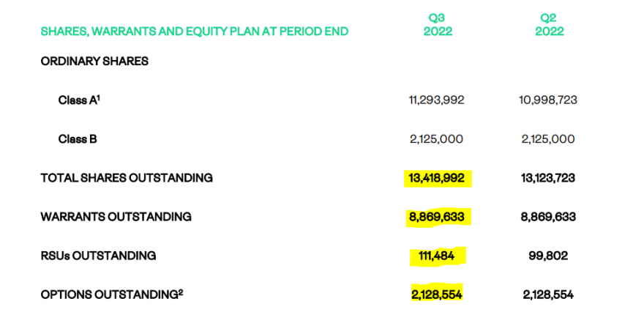Select Q2 total shares value 13,123,723

click(547, 178)
